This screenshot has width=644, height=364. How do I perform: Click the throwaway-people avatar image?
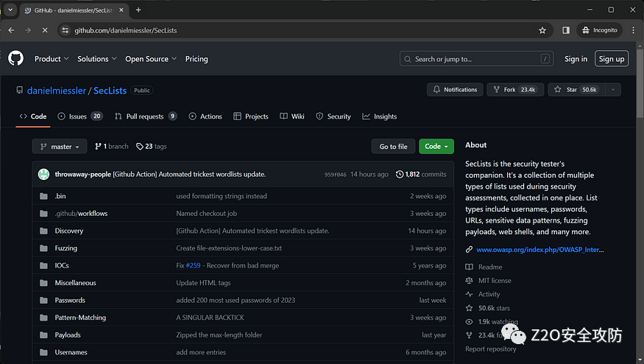(x=43, y=175)
